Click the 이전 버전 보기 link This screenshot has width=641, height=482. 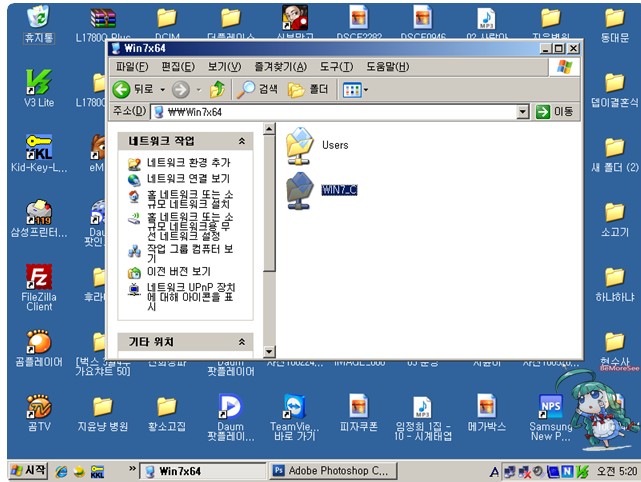[178, 271]
